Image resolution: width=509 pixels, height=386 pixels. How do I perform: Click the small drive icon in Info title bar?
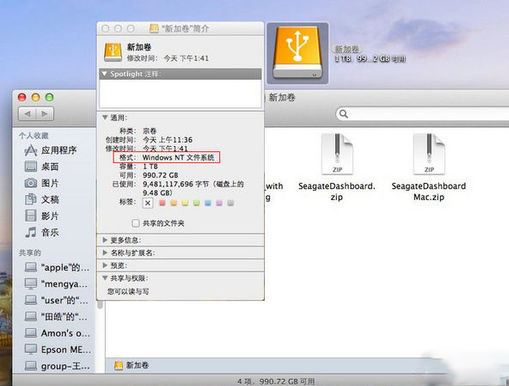coord(154,28)
